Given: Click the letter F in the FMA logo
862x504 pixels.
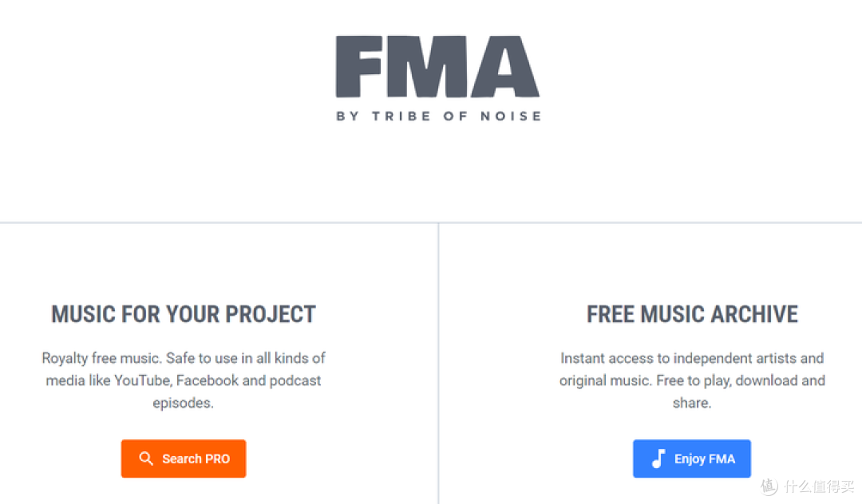Looking at the screenshot, I should pos(358,66).
